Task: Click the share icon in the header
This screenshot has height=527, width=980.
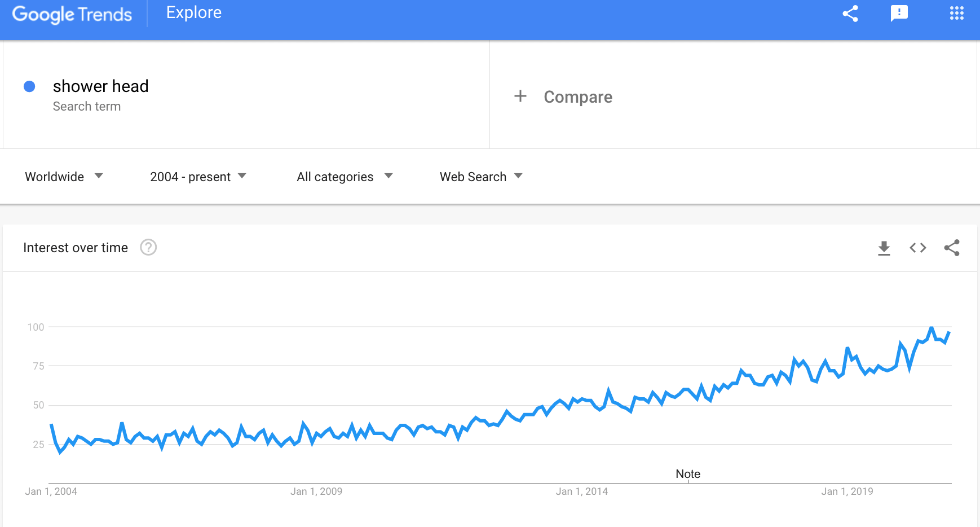Action: point(850,14)
